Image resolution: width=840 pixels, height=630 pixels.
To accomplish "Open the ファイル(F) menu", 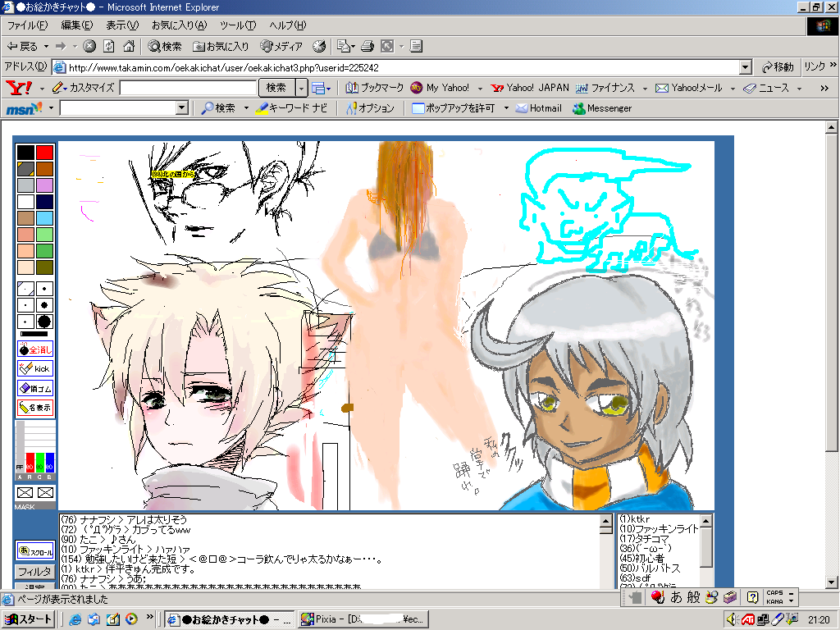I will point(27,25).
